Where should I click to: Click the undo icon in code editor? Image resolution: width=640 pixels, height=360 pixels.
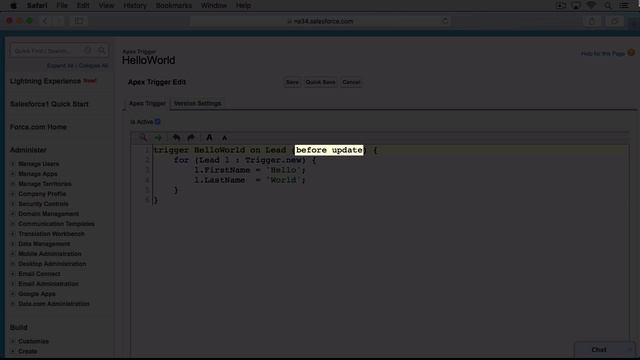176,138
